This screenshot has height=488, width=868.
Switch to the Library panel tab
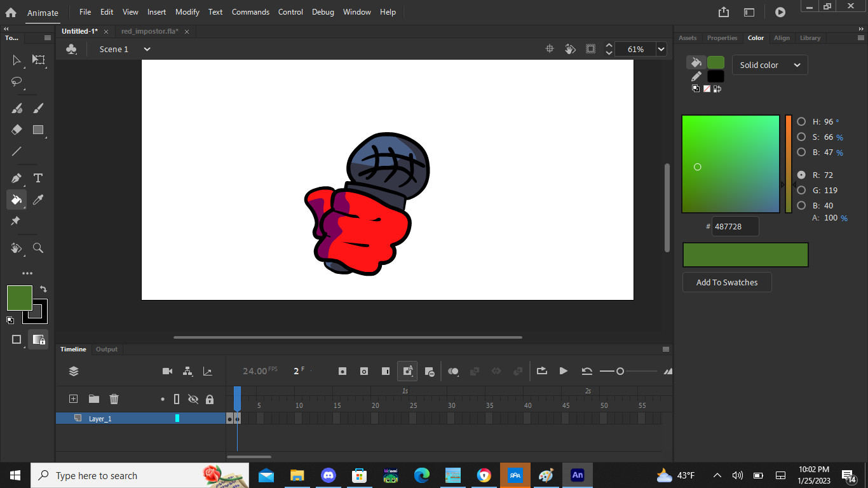point(810,38)
